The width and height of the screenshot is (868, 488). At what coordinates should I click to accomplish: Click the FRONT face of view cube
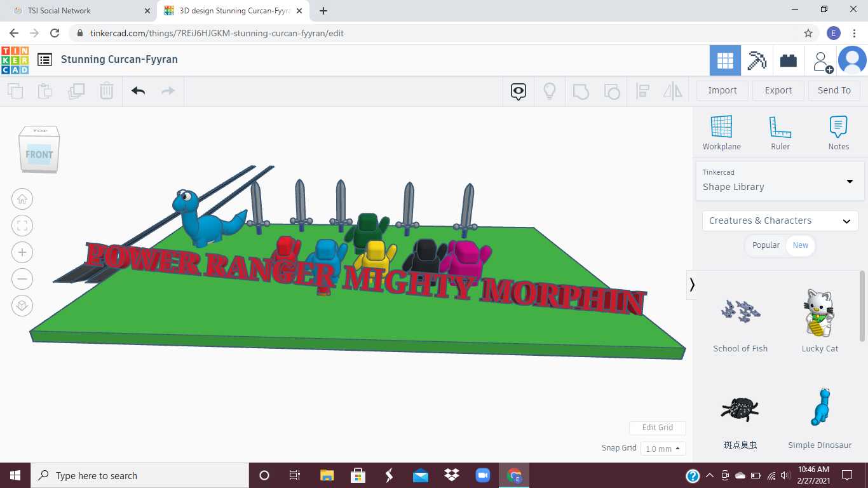pos(39,154)
